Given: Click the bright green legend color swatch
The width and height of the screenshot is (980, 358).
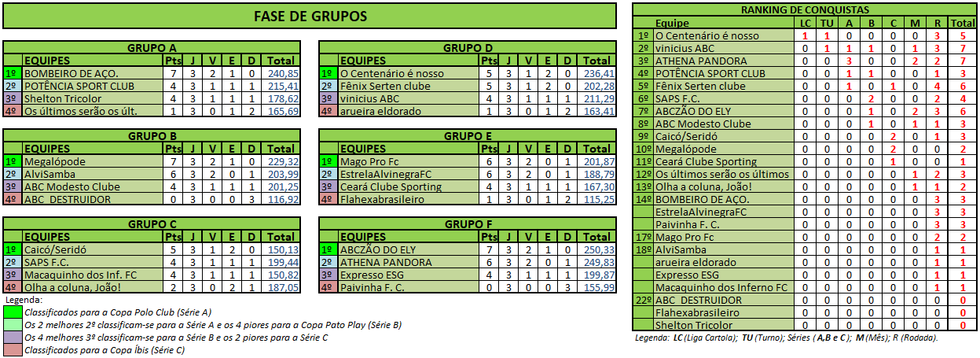Looking at the screenshot, I should 13,312.
